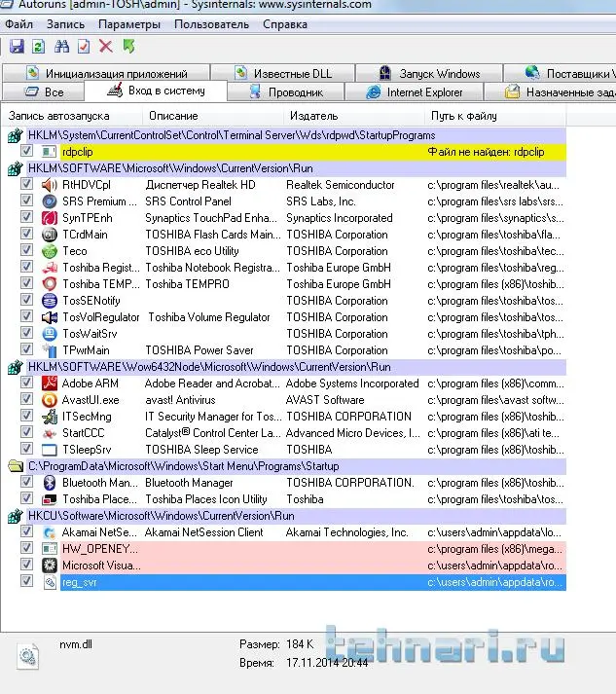This screenshot has width=616, height=694.
Task: Select the Файл не найден: rdpclip text
Action: click(486, 152)
